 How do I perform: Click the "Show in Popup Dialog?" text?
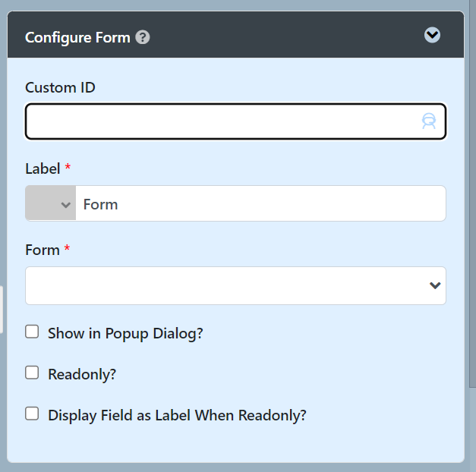125,333
